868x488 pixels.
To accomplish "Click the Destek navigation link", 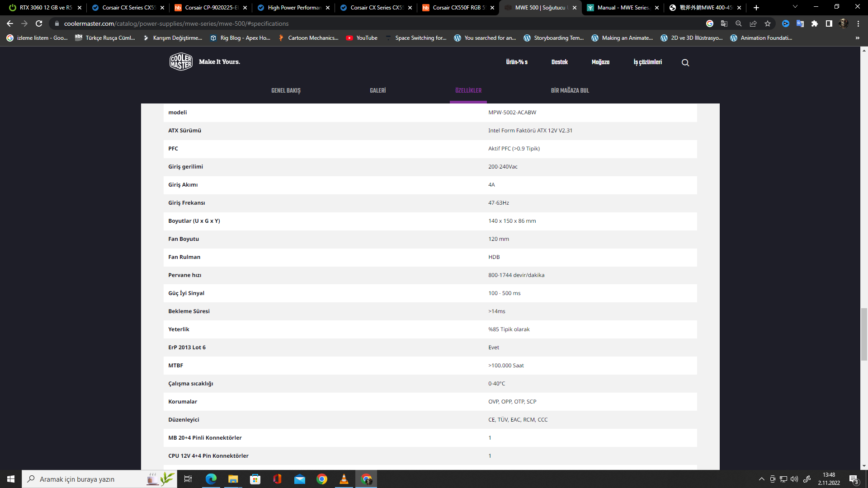I will coord(559,62).
